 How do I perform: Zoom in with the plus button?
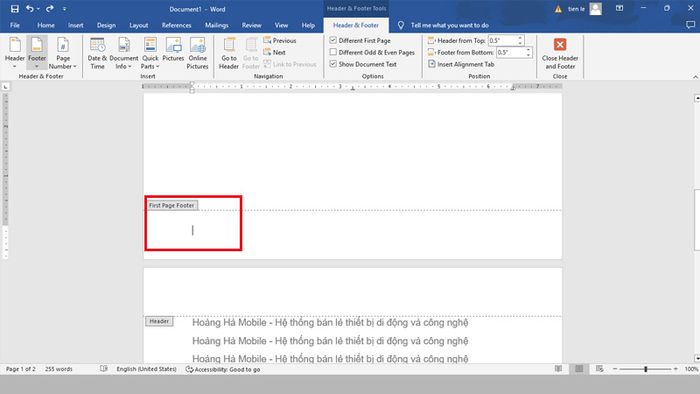[675, 369]
